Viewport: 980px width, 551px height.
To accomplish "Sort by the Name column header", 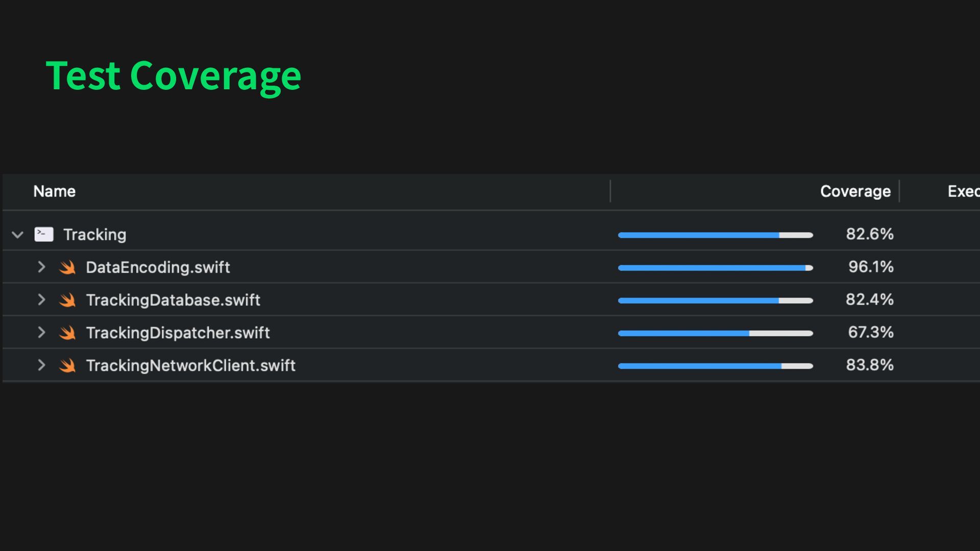I will coord(55,191).
